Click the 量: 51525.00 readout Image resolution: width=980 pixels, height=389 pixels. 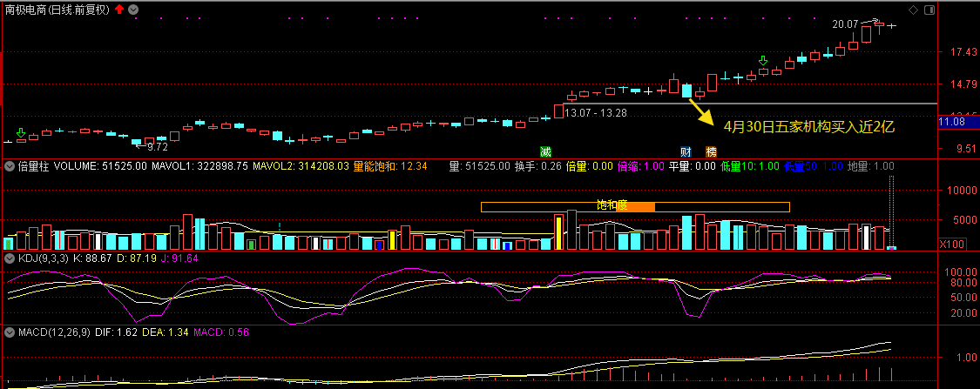(479, 167)
